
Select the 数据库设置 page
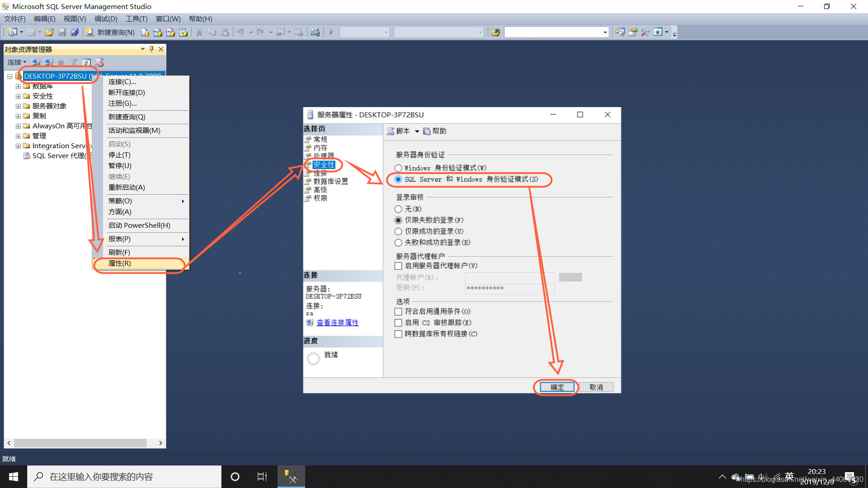click(331, 181)
